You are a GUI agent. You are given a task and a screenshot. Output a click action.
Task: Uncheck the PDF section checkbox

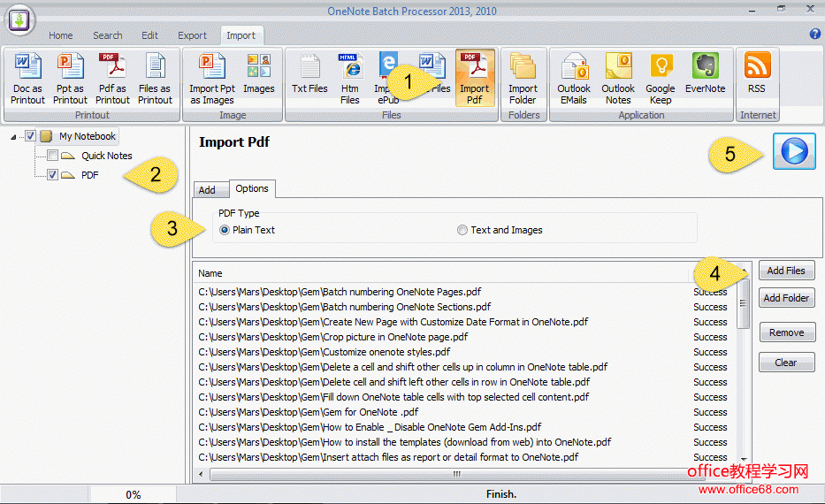(x=52, y=175)
